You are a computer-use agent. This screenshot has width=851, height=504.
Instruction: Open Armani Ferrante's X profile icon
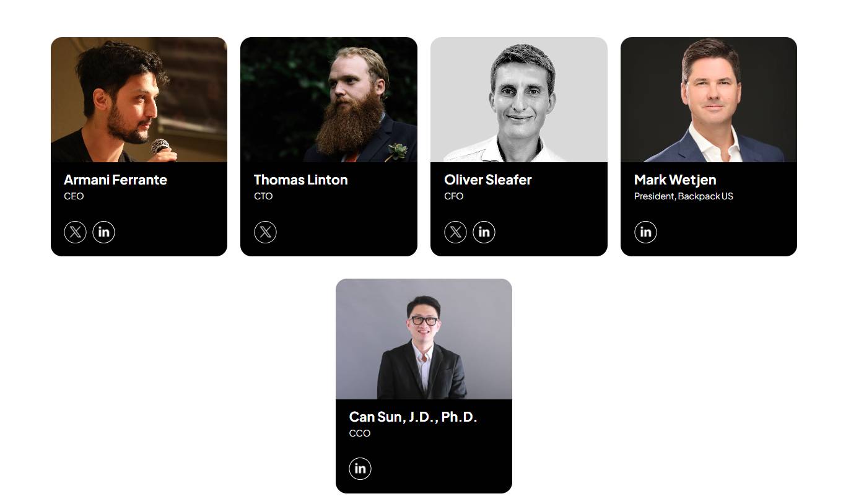tap(75, 232)
